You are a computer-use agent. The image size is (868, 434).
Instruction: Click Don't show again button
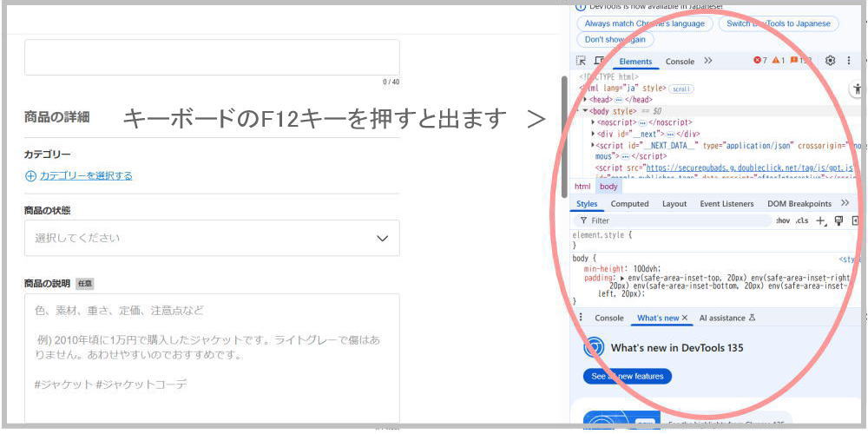615,40
